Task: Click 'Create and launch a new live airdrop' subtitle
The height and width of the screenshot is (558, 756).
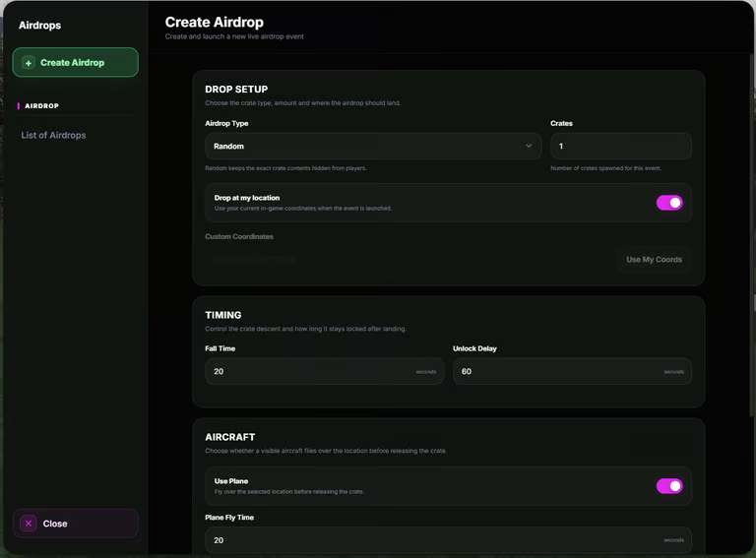Action: coord(234,36)
